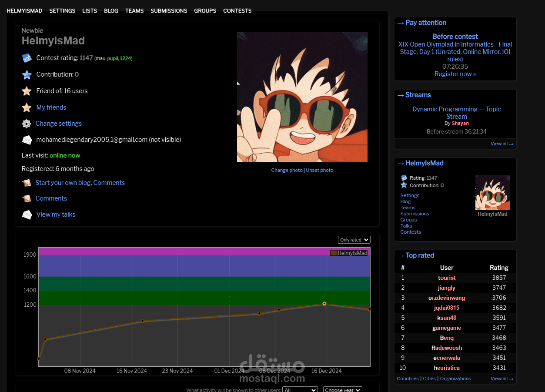Open CONTESTS in the top menu
545x392 pixels.
point(237,11)
